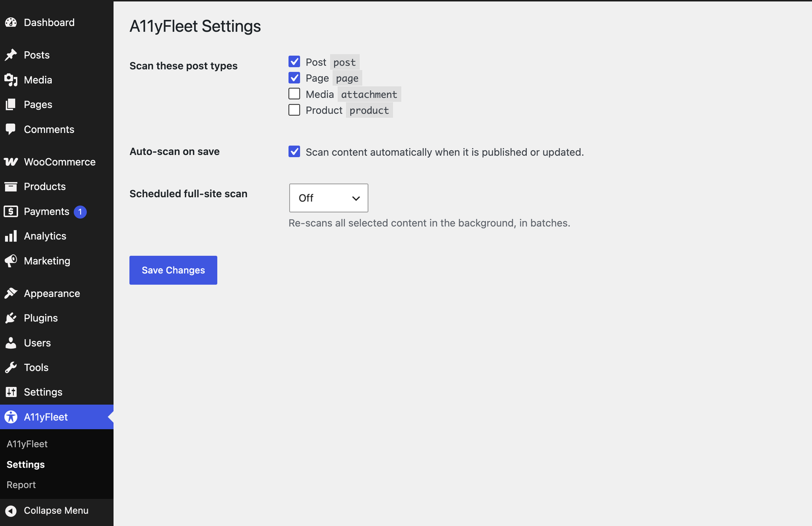The height and width of the screenshot is (526, 812).
Task: Navigate to the Analytics menu
Action: pos(57,236)
